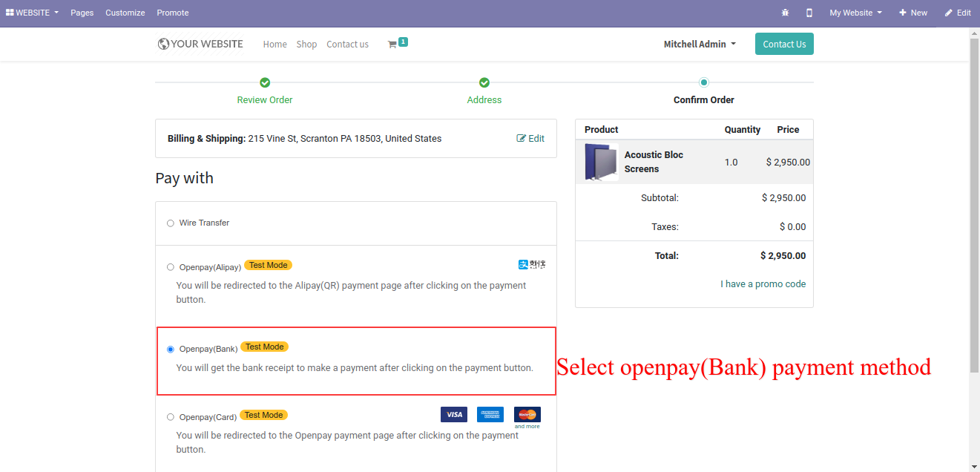Click the Visa card logo
The image size is (980, 472).
(454, 414)
